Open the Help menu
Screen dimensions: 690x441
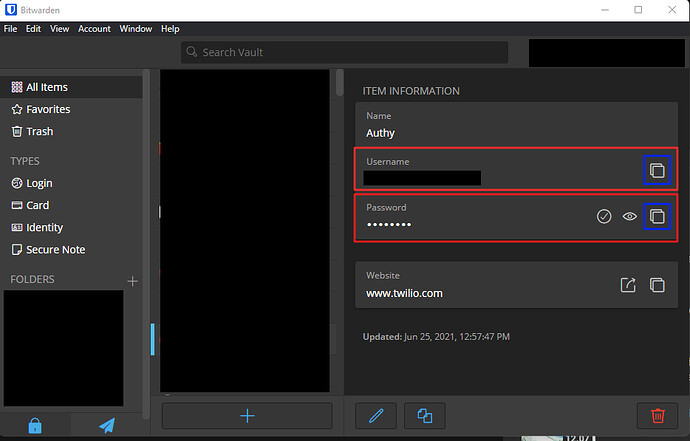click(x=170, y=29)
